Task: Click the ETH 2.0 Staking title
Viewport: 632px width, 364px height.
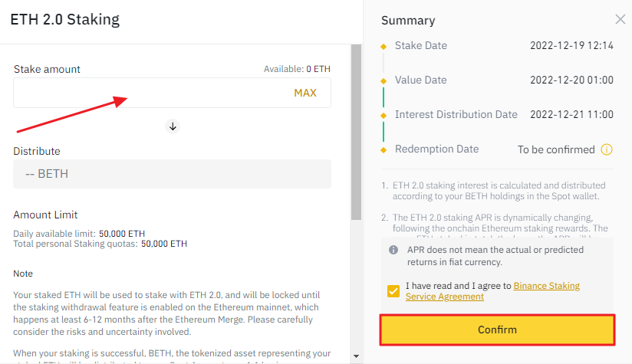Action: [x=64, y=19]
